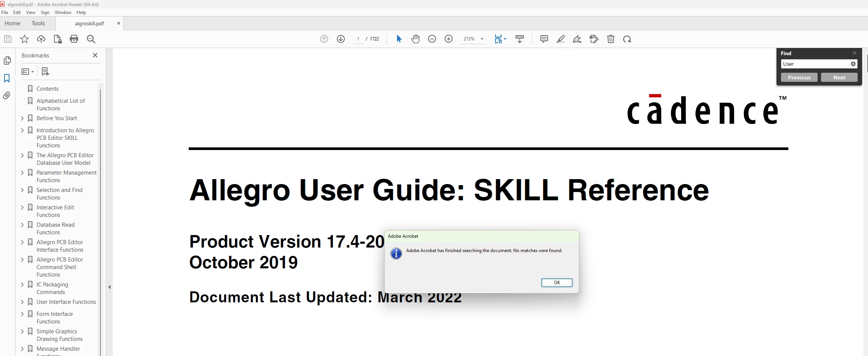Open the Edit menu
868x356 pixels.
pos(17,12)
